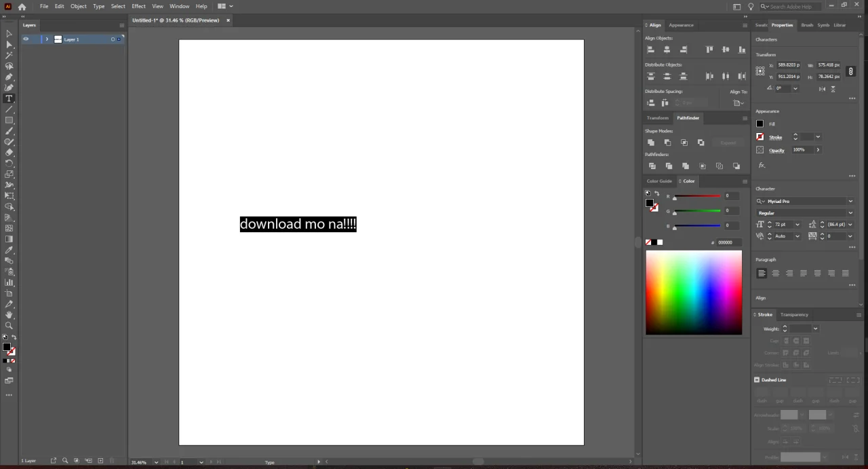The width and height of the screenshot is (868, 469).
Task: Click the red R color slider
Action: [x=696, y=196]
